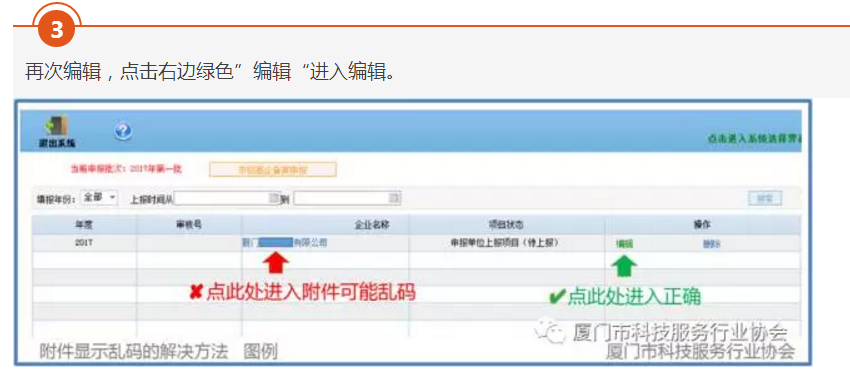Click the orange 市级企业备案申报 button
Screen dimensions: 850x375
[273, 170]
